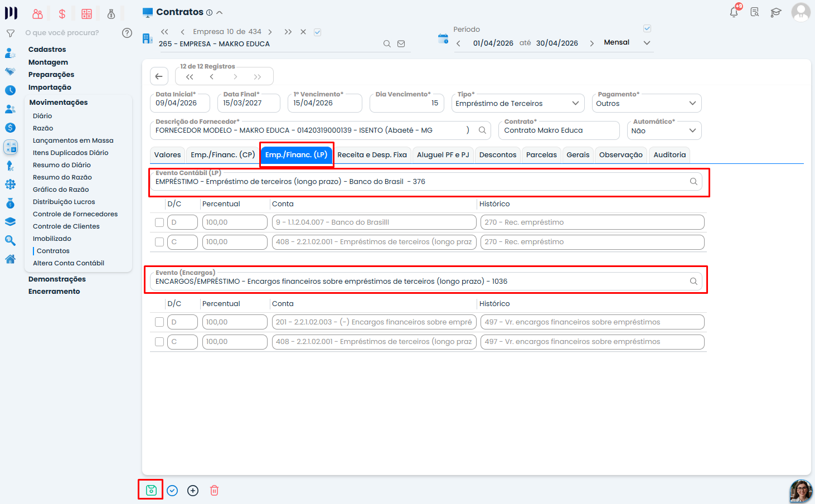Image resolution: width=815 pixels, height=504 pixels.
Task: Go to next company arrow
Action: click(270, 32)
